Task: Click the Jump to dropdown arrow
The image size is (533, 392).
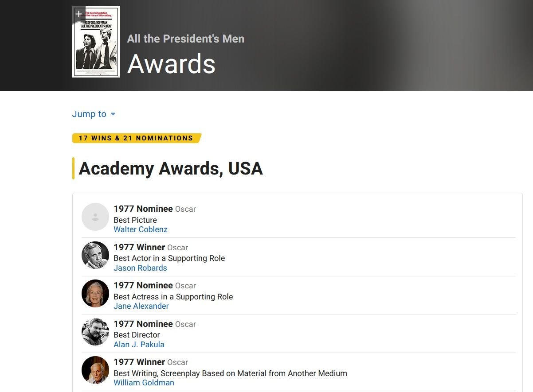Action: click(x=113, y=114)
